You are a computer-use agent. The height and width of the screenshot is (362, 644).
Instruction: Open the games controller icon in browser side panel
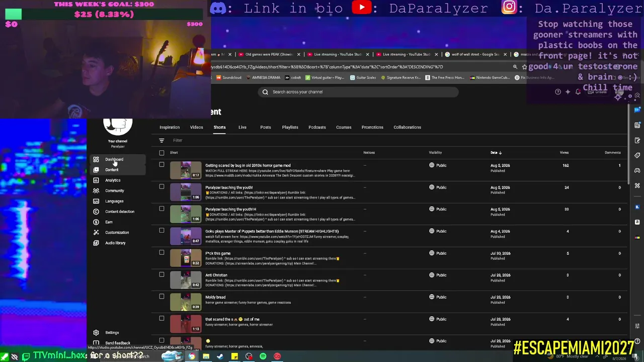click(x=637, y=170)
